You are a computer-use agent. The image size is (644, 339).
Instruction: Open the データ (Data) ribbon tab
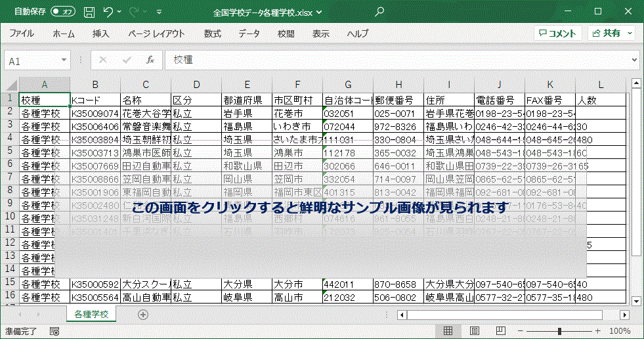tap(249, 34)
